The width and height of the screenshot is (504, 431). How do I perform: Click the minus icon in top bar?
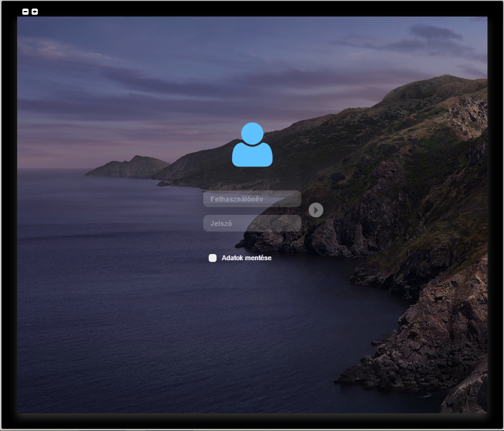(25, 12)
